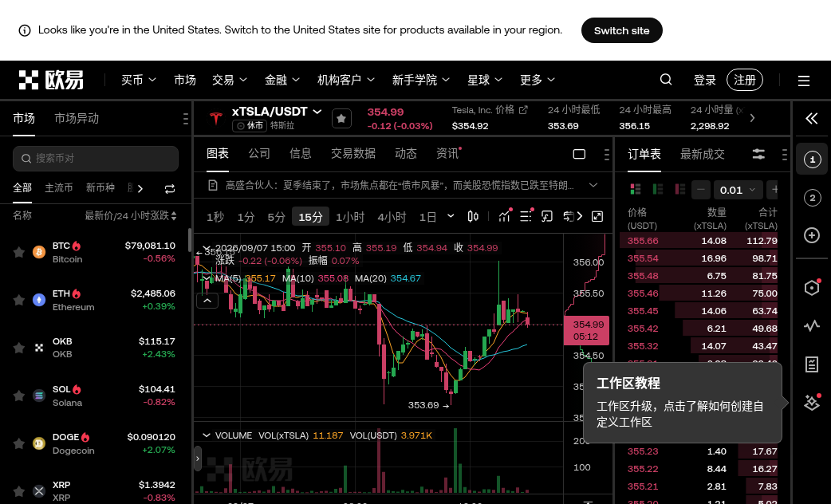
Task: Open the 新手学院 dropdown menu
Action: point(421,80)
